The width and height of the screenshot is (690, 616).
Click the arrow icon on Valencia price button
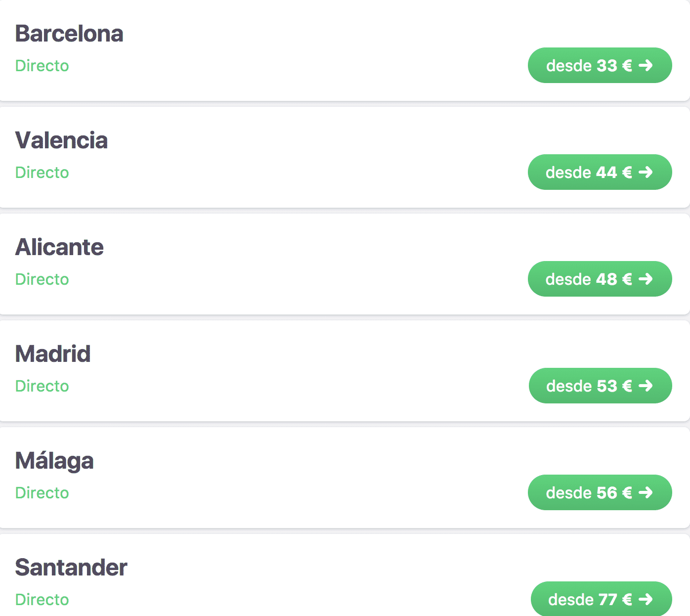coord(646,172)
